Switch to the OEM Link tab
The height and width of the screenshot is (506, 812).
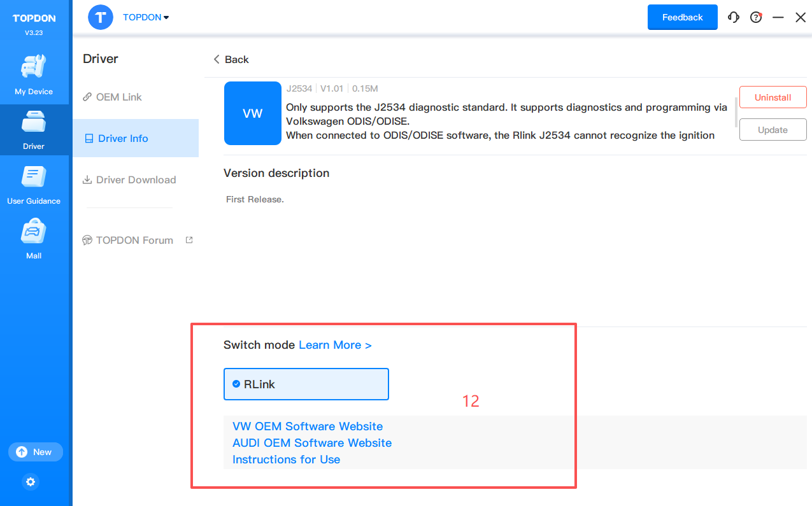pos(118,97)
